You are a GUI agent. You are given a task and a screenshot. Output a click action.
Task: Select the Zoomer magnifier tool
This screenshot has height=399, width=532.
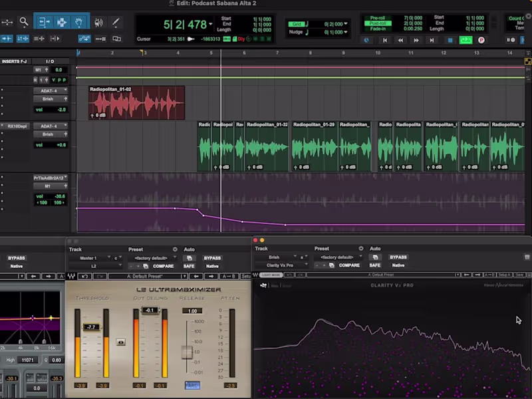pos(24,22)
